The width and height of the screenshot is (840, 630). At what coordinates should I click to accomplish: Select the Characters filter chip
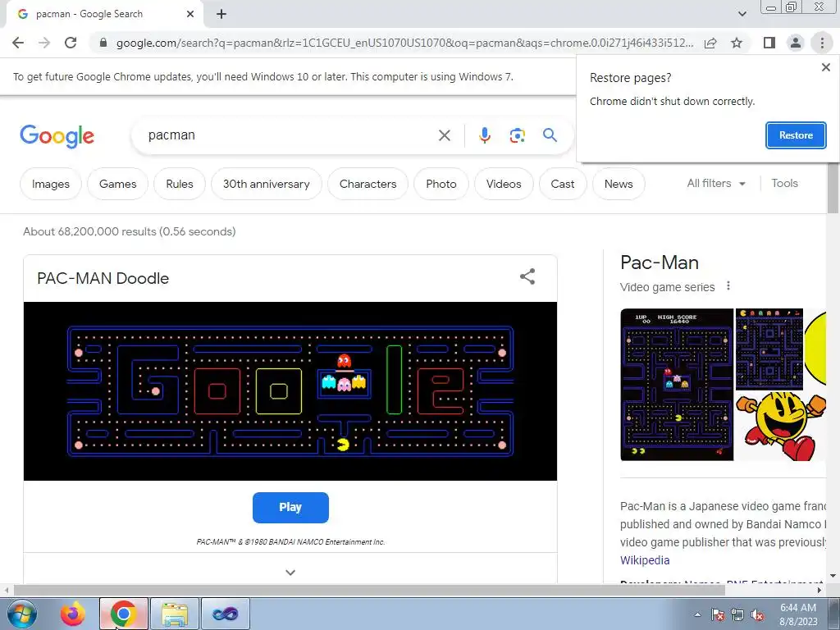click(367, 184)
